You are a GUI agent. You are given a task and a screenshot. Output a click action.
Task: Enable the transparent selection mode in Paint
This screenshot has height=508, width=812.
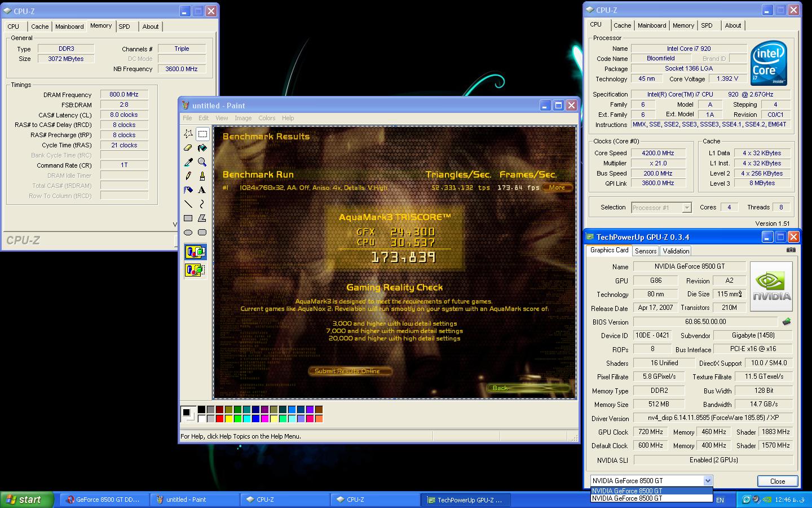pos(195,270)
